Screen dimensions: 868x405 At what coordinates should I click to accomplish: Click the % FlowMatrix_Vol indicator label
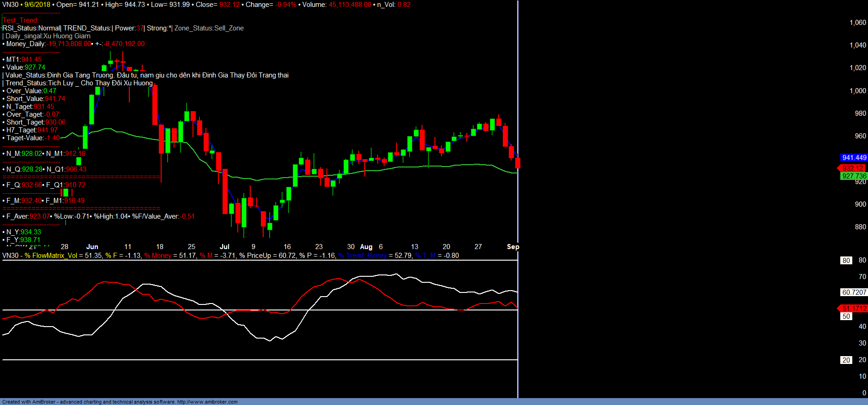click(x=51, y=256)
